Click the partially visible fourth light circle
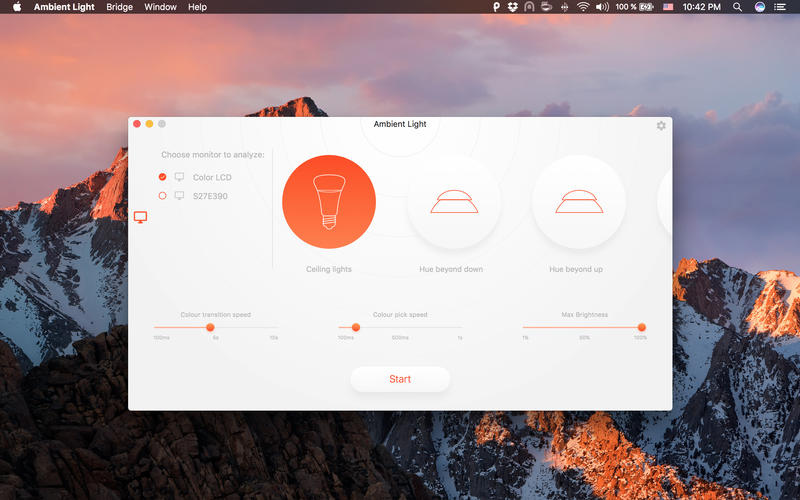This screenshot has width=800, height=500. click(x=665, y=202)
